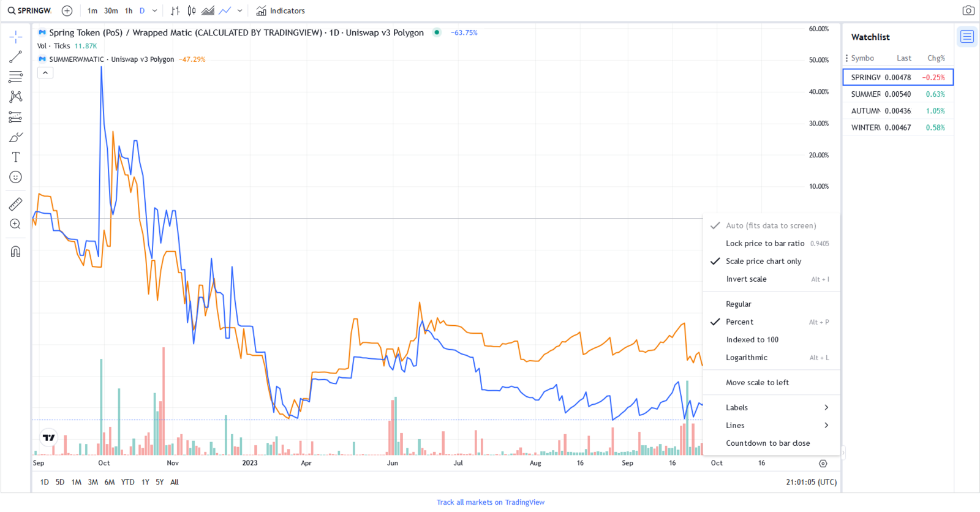Open the Fibonacci retracement tool
This screenshot has width=980, height=512.
16,77
